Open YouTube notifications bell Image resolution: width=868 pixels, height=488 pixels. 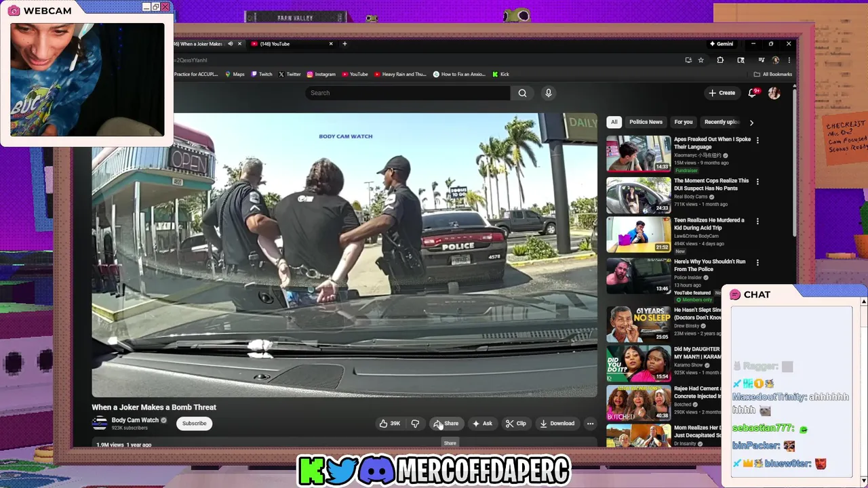(x=752, y=93)
